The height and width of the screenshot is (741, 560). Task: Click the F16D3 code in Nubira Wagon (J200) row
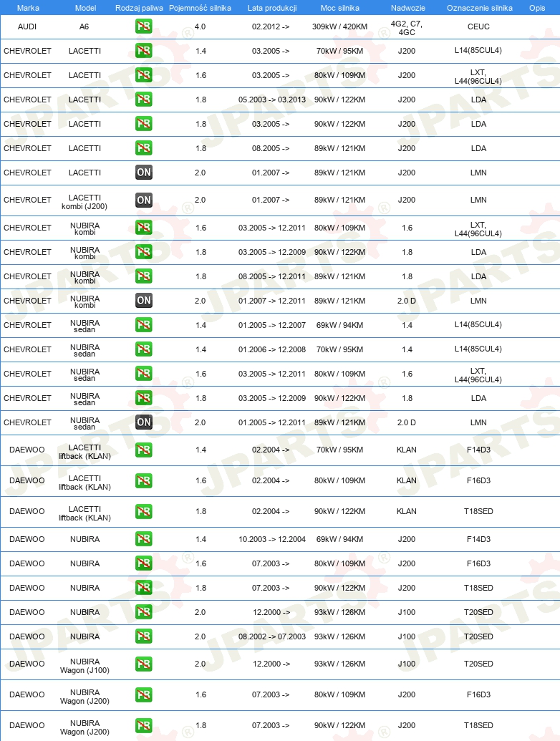[478, 694]
